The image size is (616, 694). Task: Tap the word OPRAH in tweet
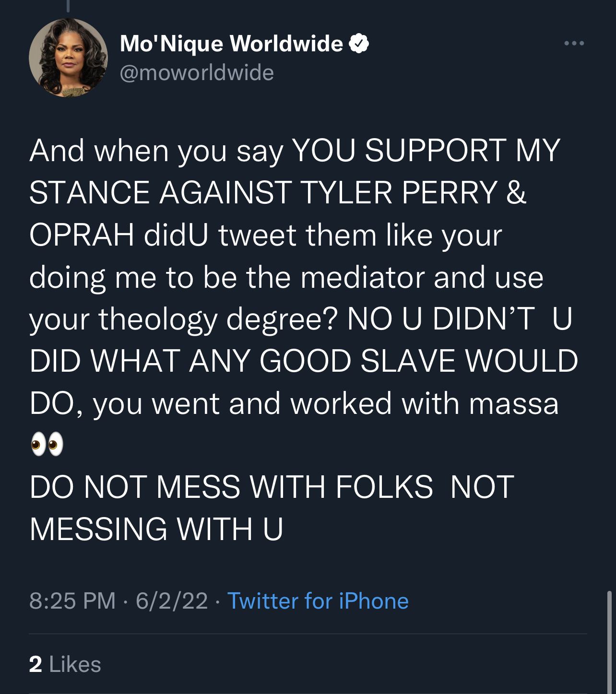click(x=82, y=235)
